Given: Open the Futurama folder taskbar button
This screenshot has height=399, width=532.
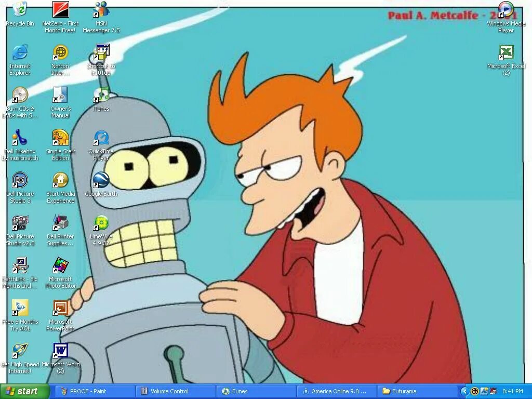Looking at the screenshot, I should pos(417,391).
